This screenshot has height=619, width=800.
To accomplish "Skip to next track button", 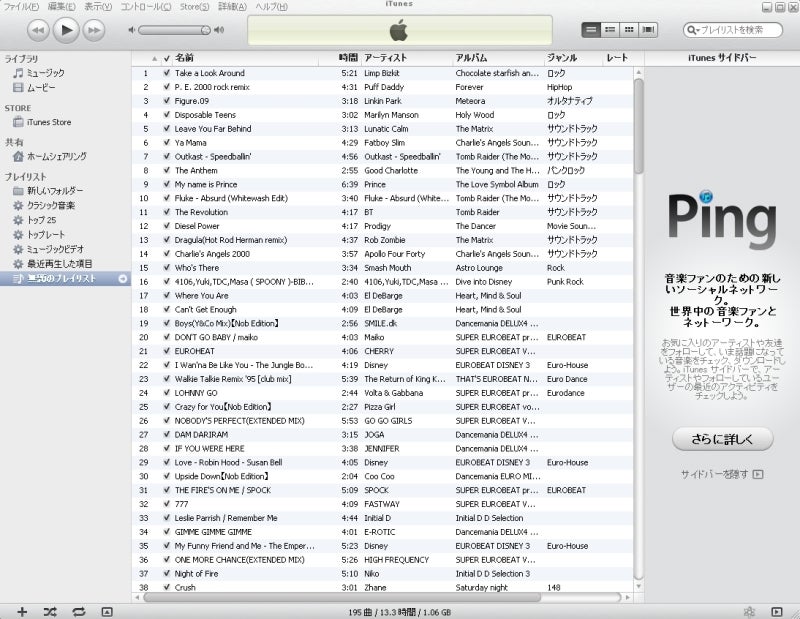I will pos(94,30).
